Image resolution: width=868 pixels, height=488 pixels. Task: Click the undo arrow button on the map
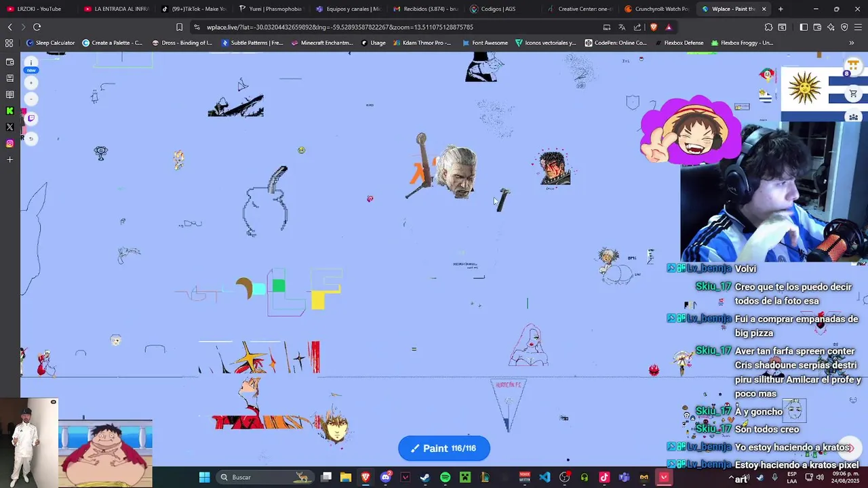(31, 138)
